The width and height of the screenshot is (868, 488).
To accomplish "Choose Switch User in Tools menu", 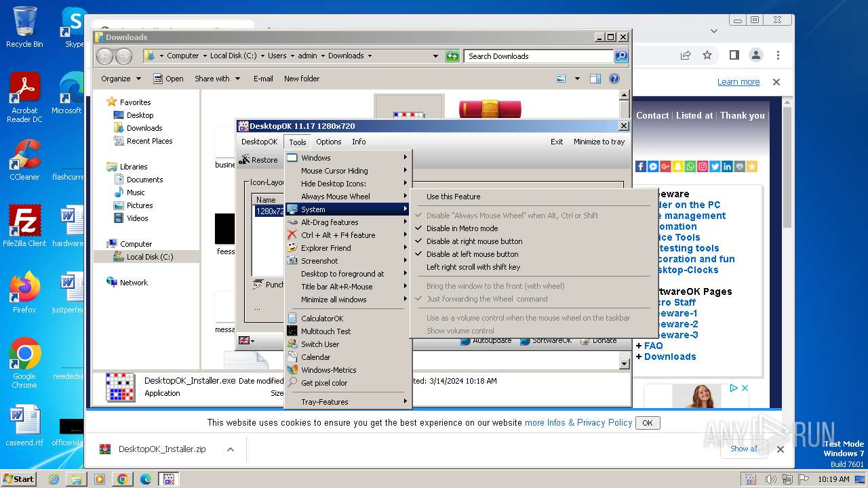I will click(347, 344).
